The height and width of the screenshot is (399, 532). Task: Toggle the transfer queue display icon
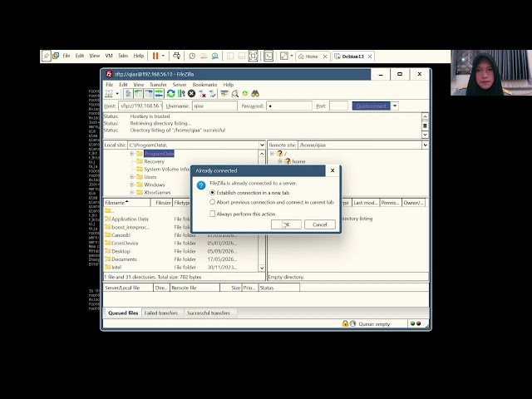(x=159, y=94)
